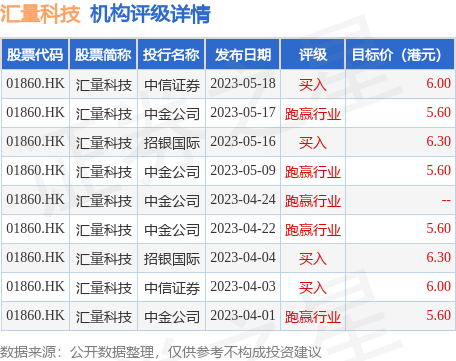Screen dimensions: 456x361
Task: Click the 投行名称 column header
Action: coord(171,54)
